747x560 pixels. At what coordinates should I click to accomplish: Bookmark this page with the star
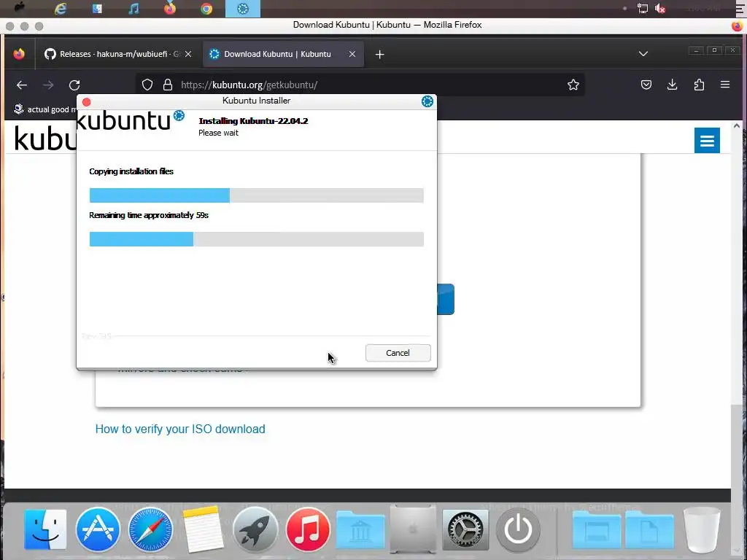[573, 85]
